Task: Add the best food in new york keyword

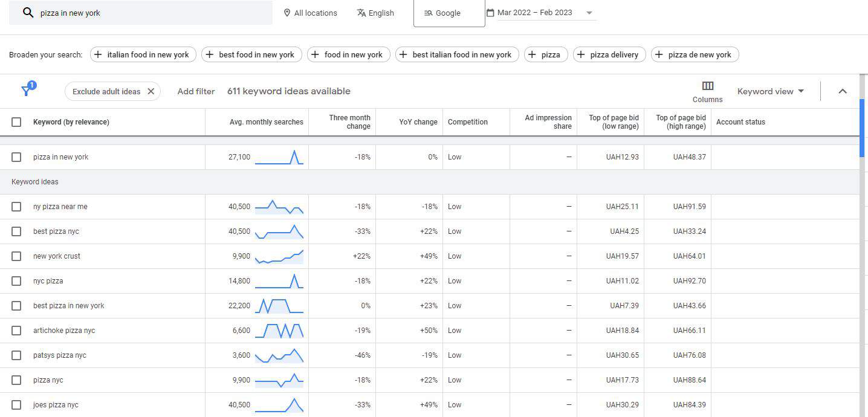Action: (x=251, y=54)
